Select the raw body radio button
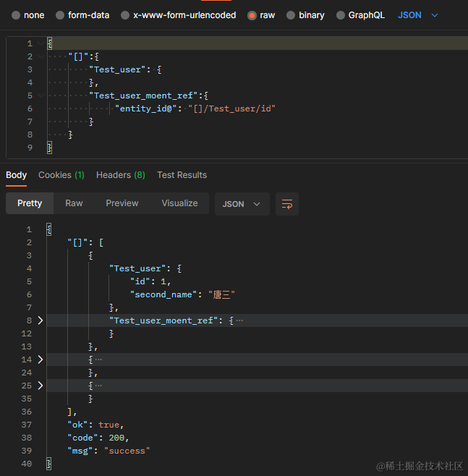This screenshot has height=476, width=468. (x=252, y=15)
